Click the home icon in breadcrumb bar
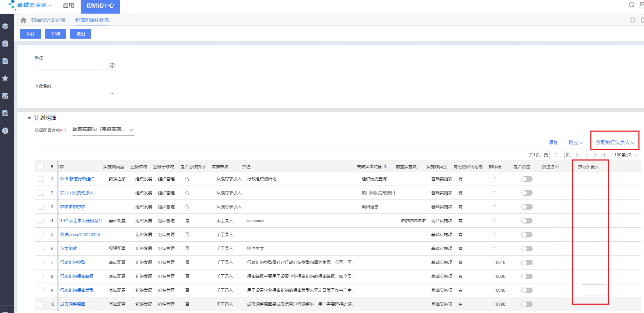 [x=23, y=20]
